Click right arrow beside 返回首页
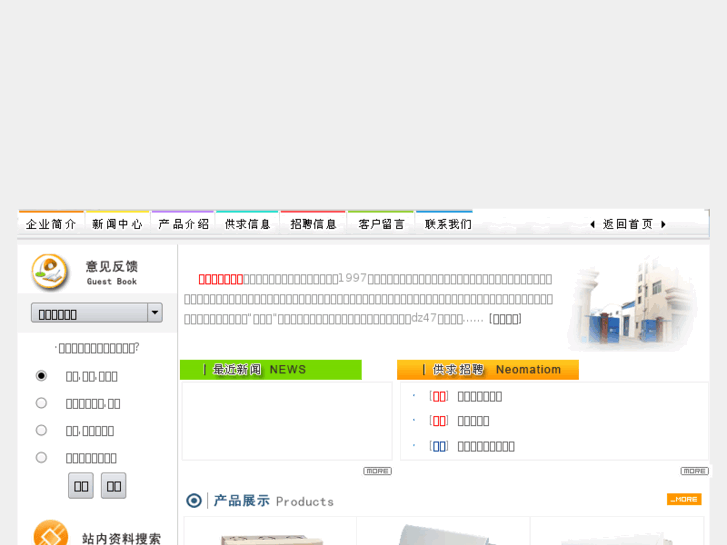Image resolution: width=727 pixels, height=545 pixels. [663, 224]
